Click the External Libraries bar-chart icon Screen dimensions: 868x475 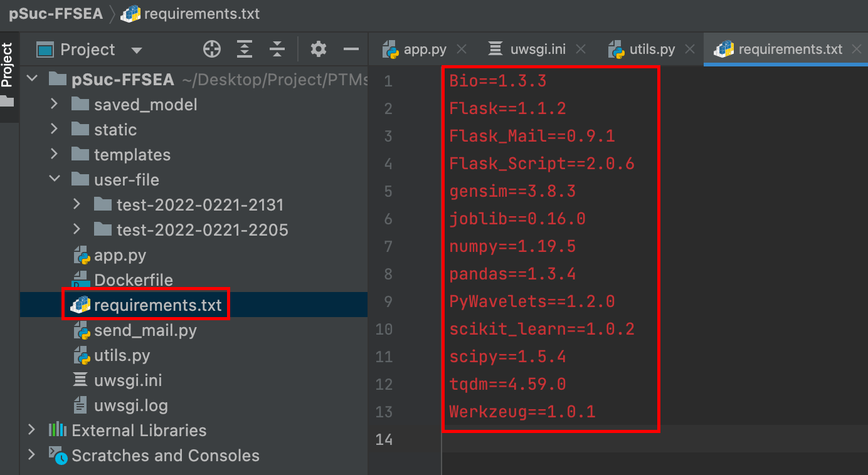tap(58, 430)
